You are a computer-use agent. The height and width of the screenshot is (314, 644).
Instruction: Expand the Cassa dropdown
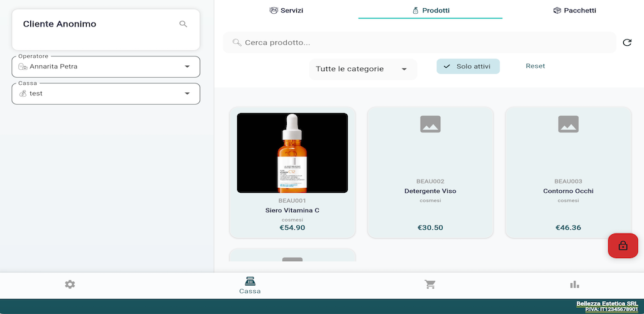point(106,94)
